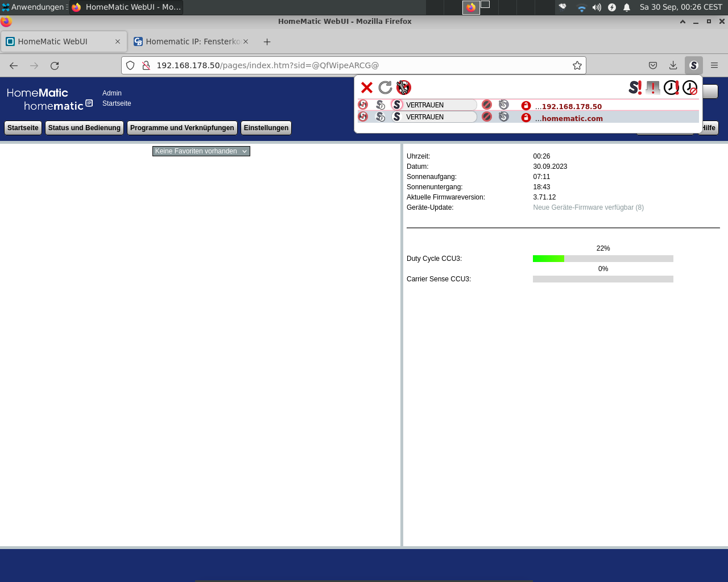Select VERTRAUEN preset for 192.168.178.50

(434, 105)
